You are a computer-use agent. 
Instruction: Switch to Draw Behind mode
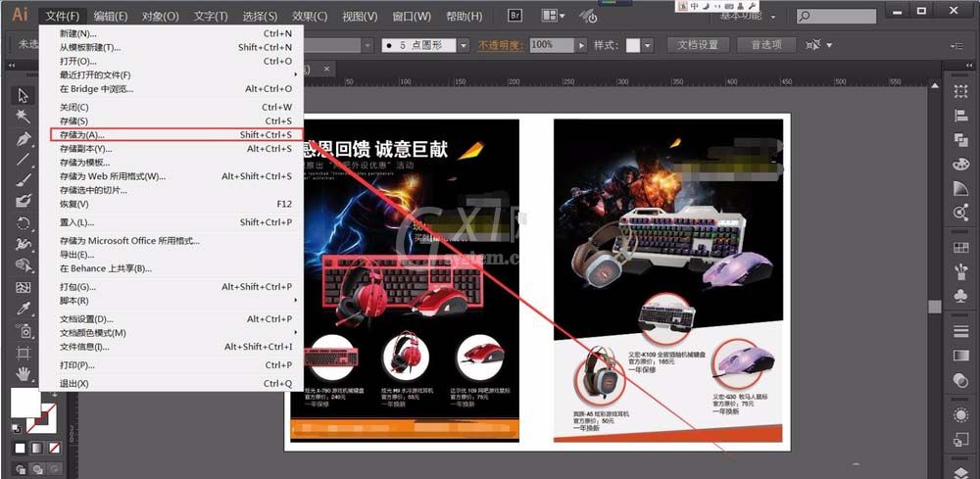pyautogui.click(x=38, y=469)
